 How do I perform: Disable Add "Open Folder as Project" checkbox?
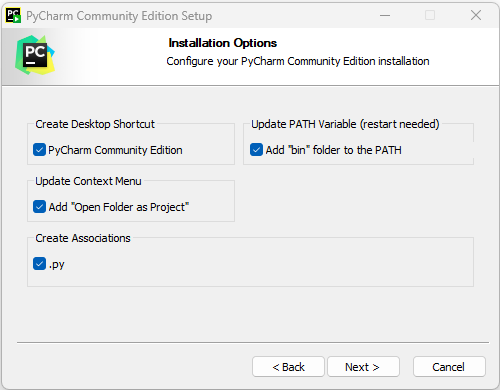[x=39, y=207]
